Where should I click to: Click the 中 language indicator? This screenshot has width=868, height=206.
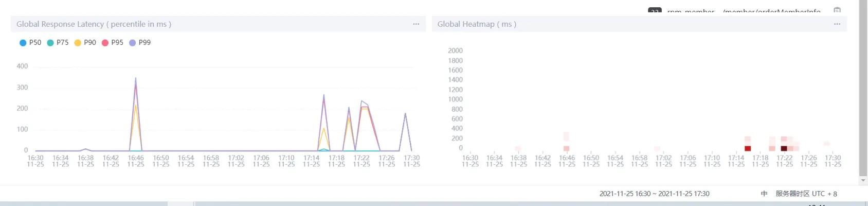(764, 194)
